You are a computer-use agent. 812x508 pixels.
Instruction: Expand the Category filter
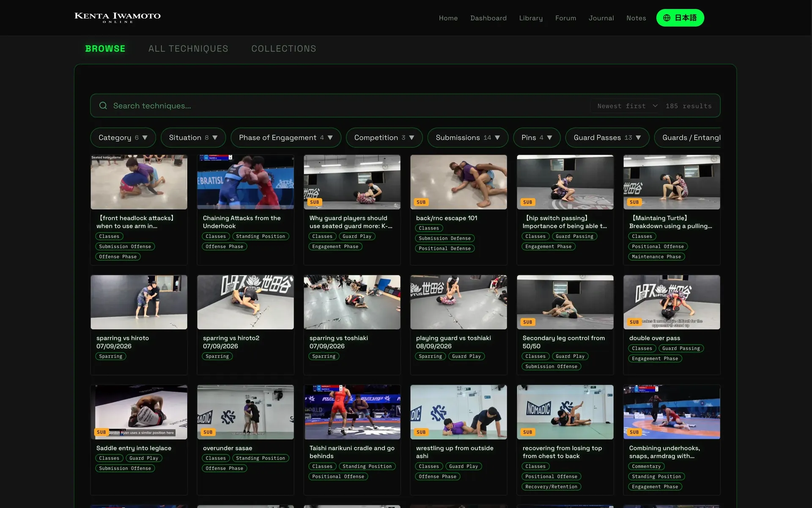tap(123, 138)
